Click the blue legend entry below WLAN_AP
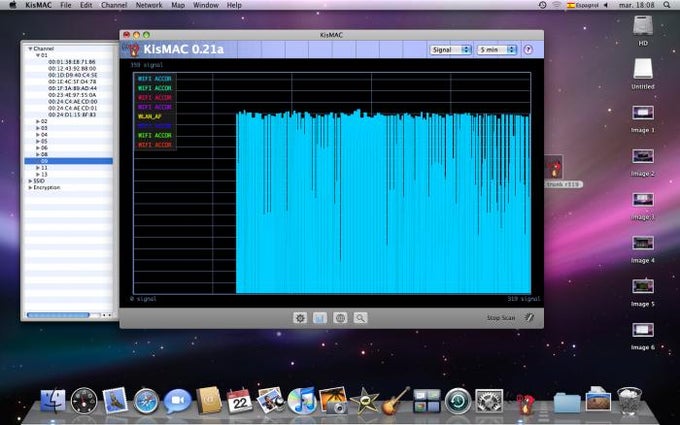 (x=154, y=126)
